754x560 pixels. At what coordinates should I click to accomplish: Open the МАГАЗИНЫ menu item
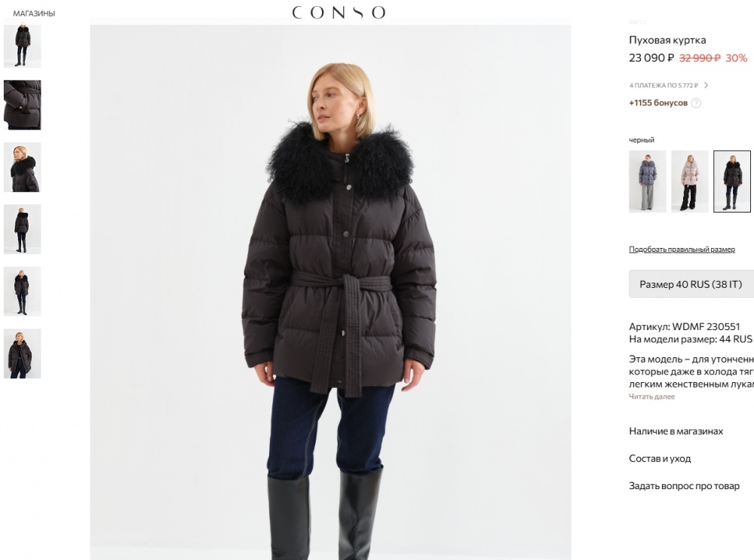tap(34, 14)
